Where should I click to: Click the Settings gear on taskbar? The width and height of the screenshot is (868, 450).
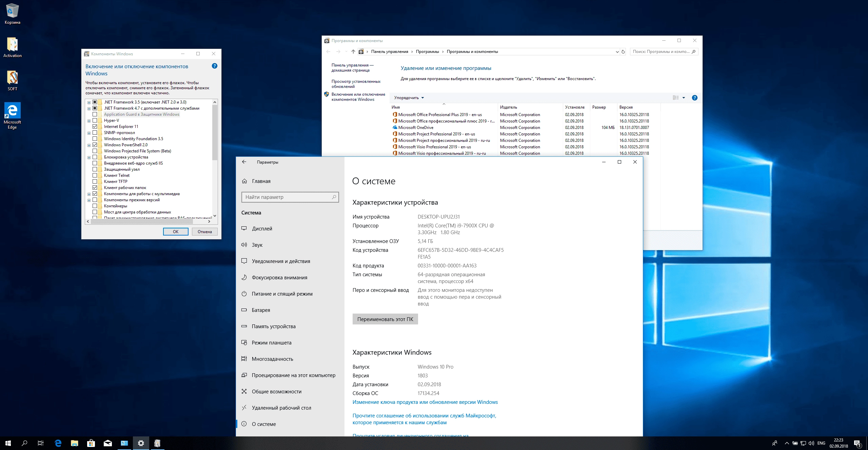click(141, 443)
